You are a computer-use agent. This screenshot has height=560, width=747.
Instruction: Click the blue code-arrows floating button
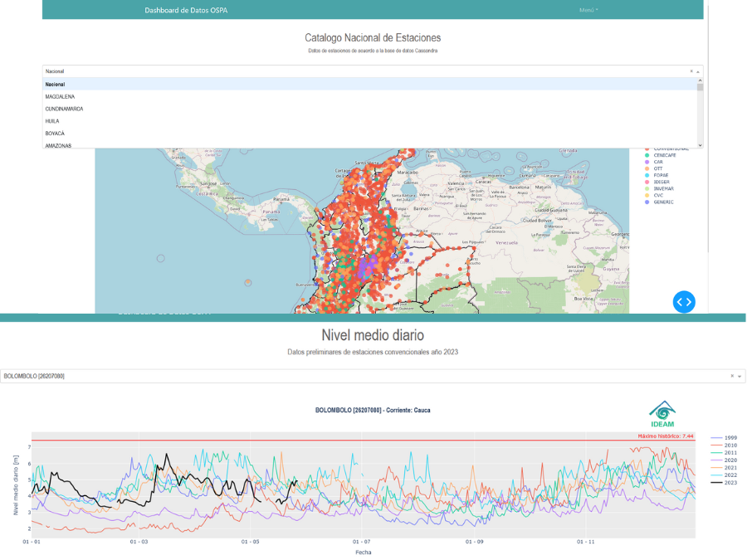684,302
